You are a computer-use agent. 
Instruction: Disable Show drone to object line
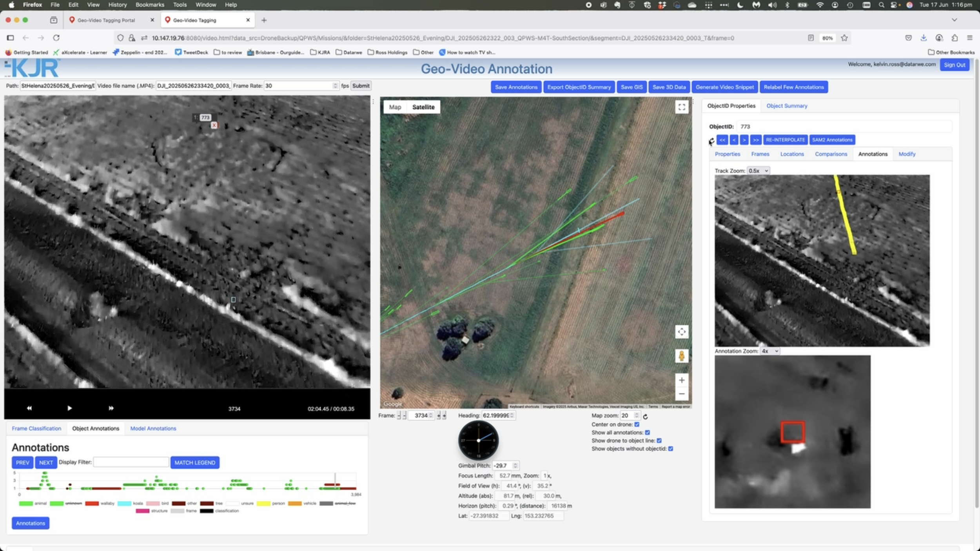[x=659, y=440]
